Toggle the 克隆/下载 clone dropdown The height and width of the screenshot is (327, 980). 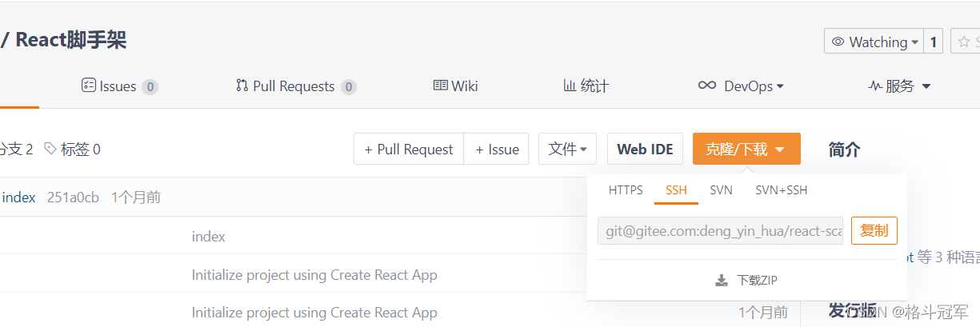tap(746, 149)
